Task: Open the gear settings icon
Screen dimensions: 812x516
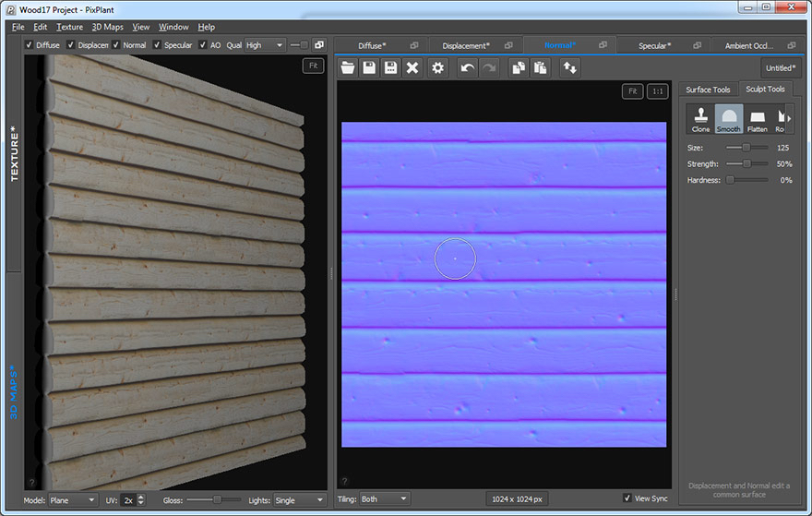Action: [x=437, y=68]
